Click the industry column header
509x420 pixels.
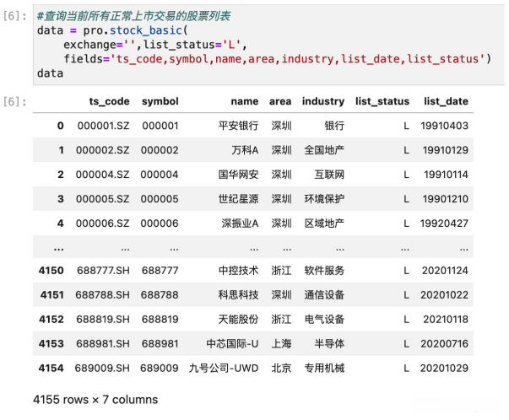point(323,101)
